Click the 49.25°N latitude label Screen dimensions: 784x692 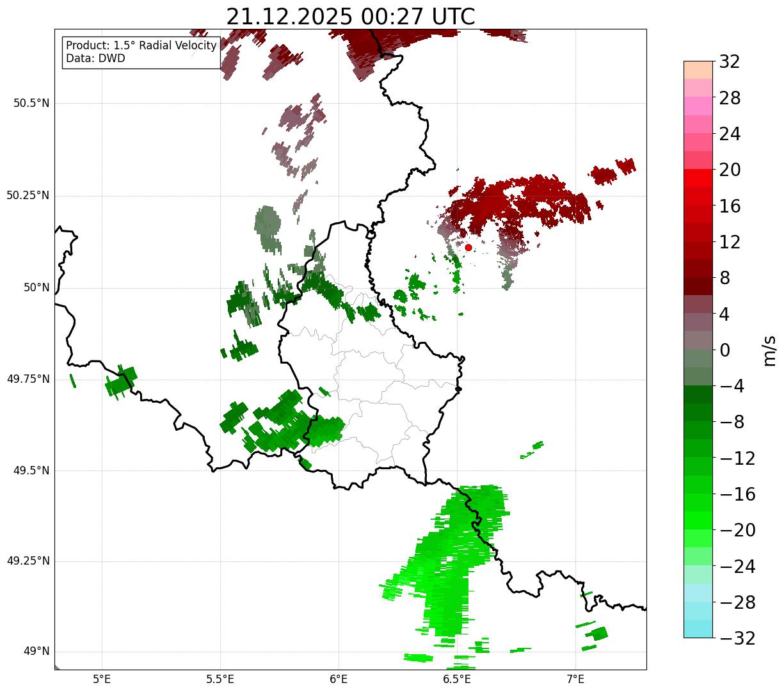[x=28, y=561]
